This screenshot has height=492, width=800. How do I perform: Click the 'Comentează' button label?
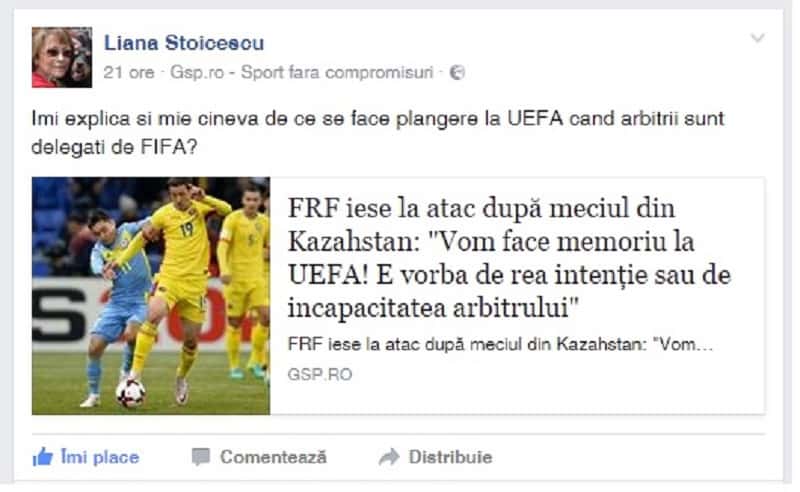click(x=273, y=457)
